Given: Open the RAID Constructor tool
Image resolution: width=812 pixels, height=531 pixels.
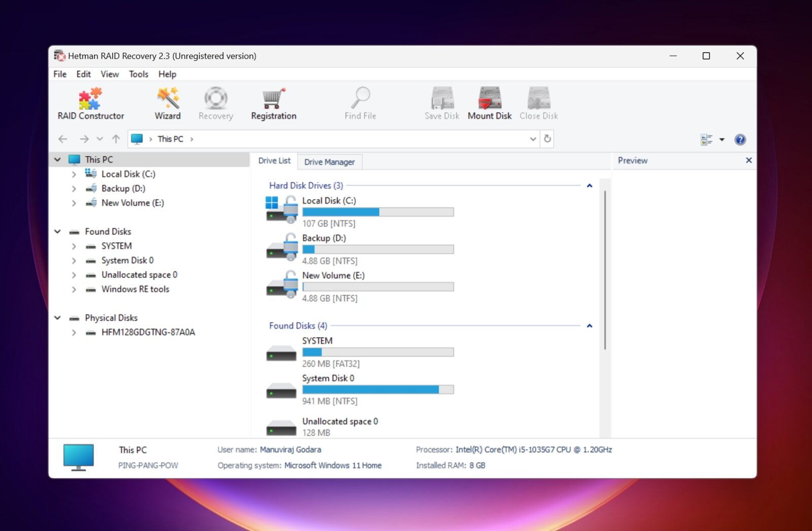Looking at the screenshot, I should 90,103.
